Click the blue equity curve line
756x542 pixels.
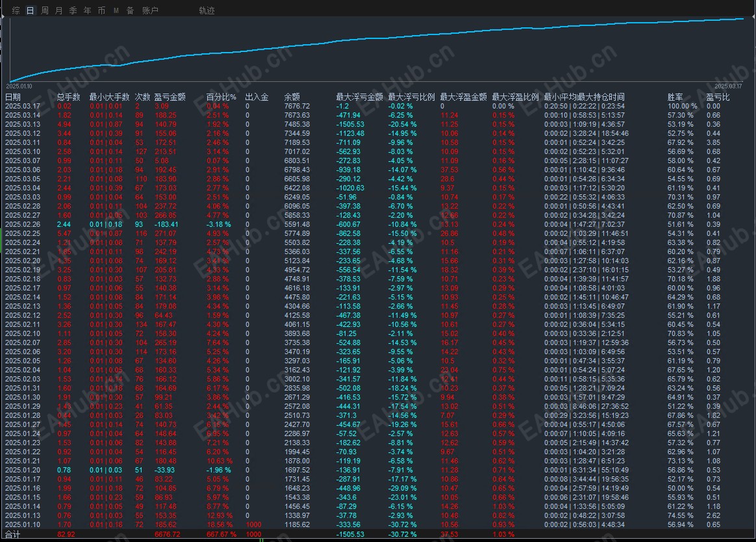point(376,40)
